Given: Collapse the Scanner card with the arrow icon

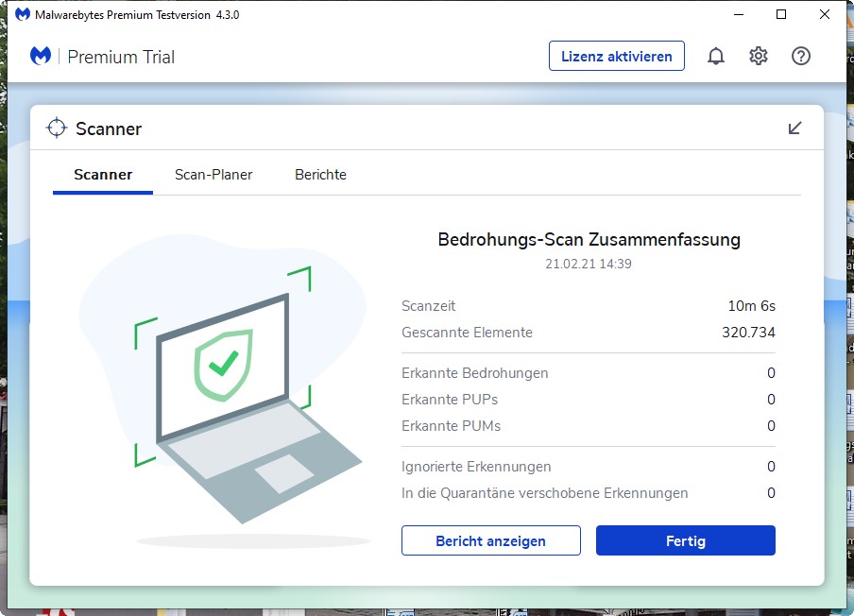Looking at the screenshot, I should (796, 128).
